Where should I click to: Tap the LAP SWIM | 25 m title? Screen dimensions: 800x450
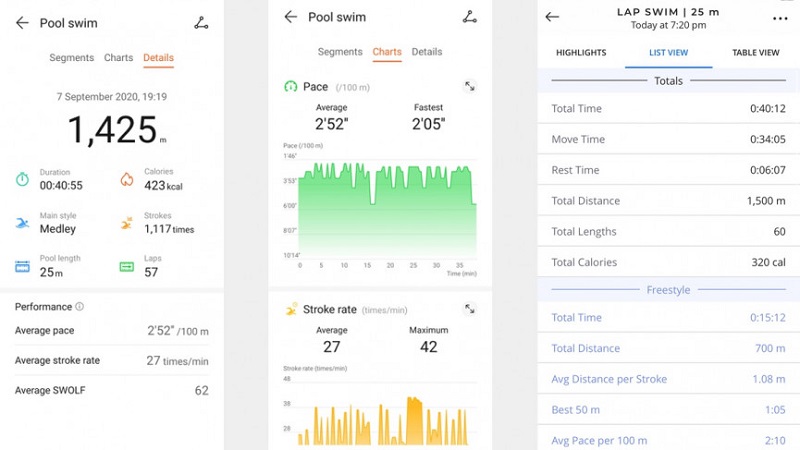coord(668,12)
